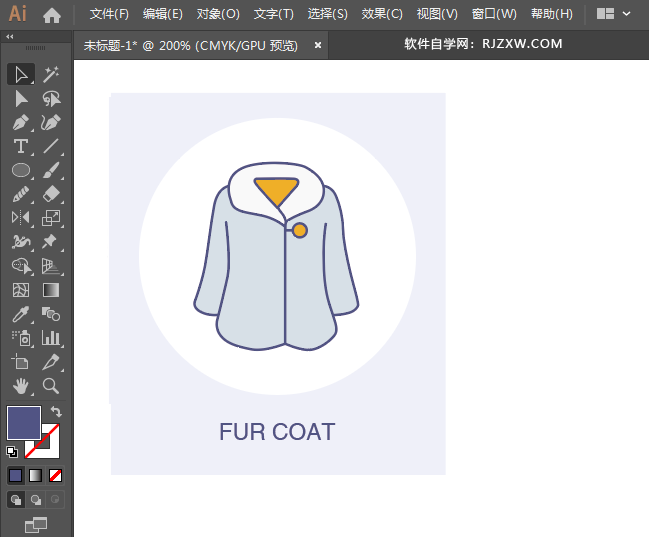
Task: Select the Selection tool (black arrow)
Action: coord(21,75)
